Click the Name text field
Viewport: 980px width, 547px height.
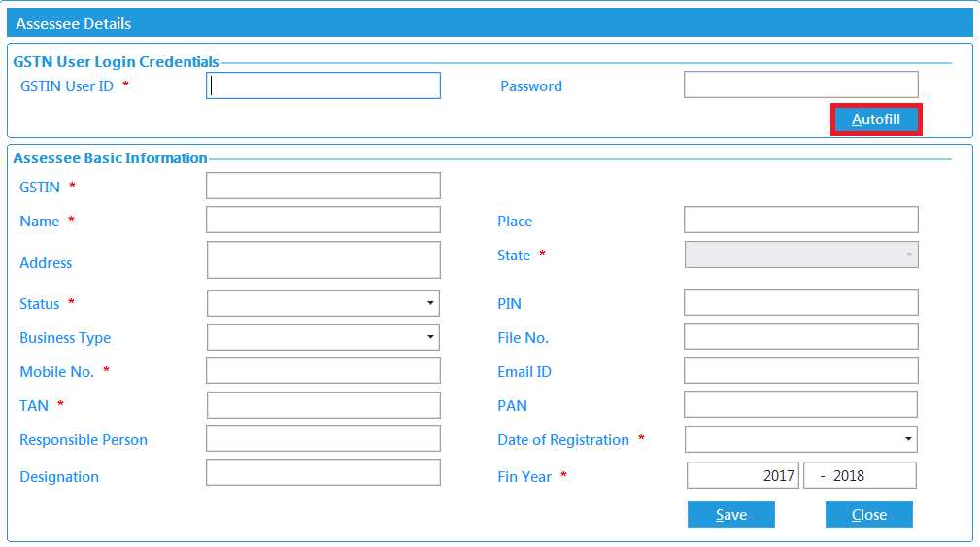(323, 220)
